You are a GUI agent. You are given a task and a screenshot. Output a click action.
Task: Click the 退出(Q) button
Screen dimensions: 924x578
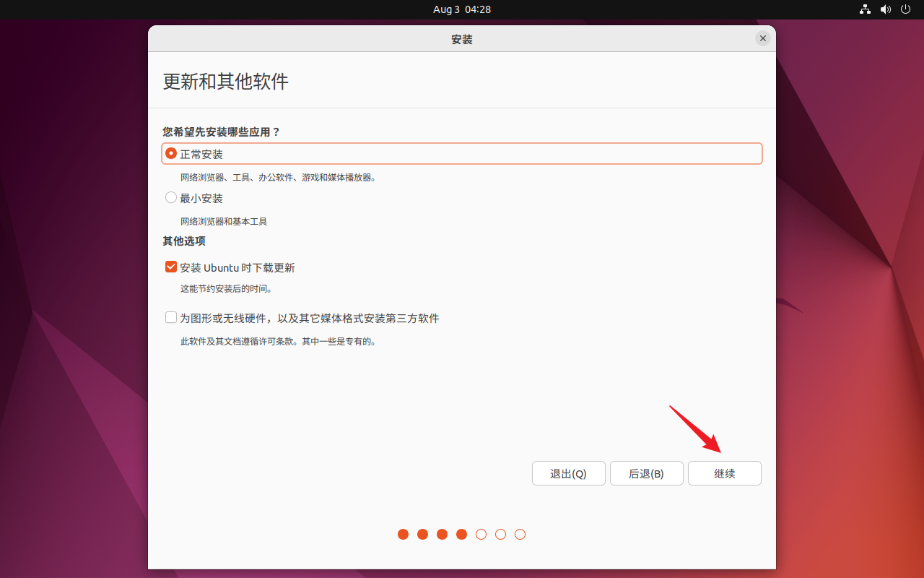tap(568, 473)
